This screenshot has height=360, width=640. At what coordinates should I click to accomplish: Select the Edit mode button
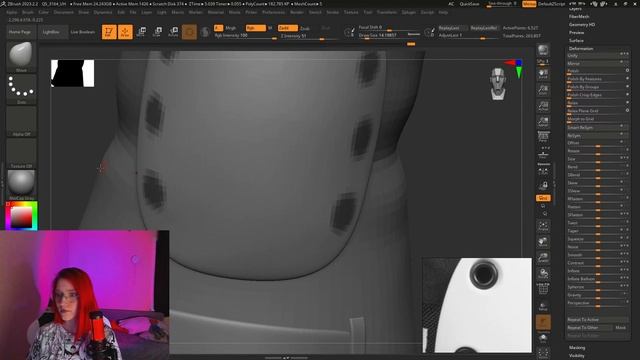(109, 32)
